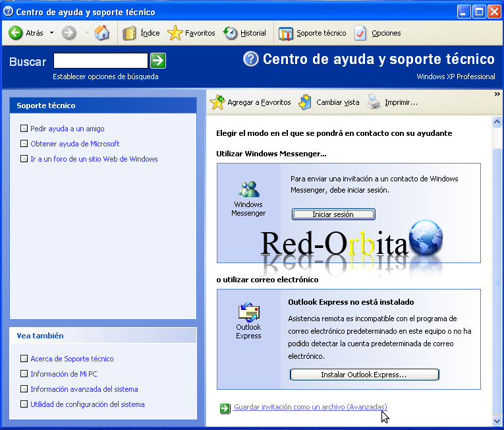Click the gray forward arrow icon
Screen dimensions: 504x430
(x=69, y=33)
